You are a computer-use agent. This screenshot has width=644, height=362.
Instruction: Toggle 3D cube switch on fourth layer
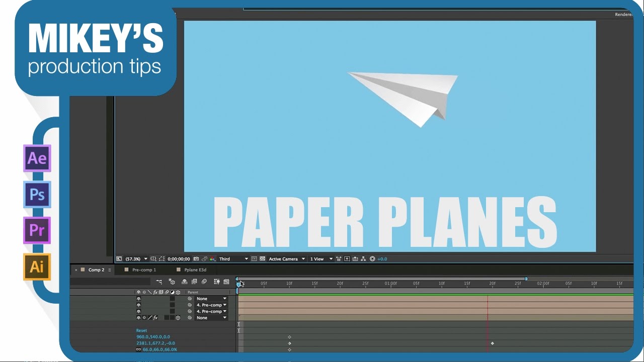178,318
